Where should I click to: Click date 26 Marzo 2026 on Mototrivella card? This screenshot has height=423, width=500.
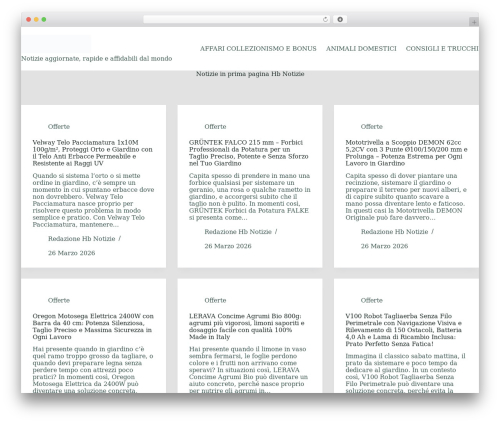click(x=384, y=246)
